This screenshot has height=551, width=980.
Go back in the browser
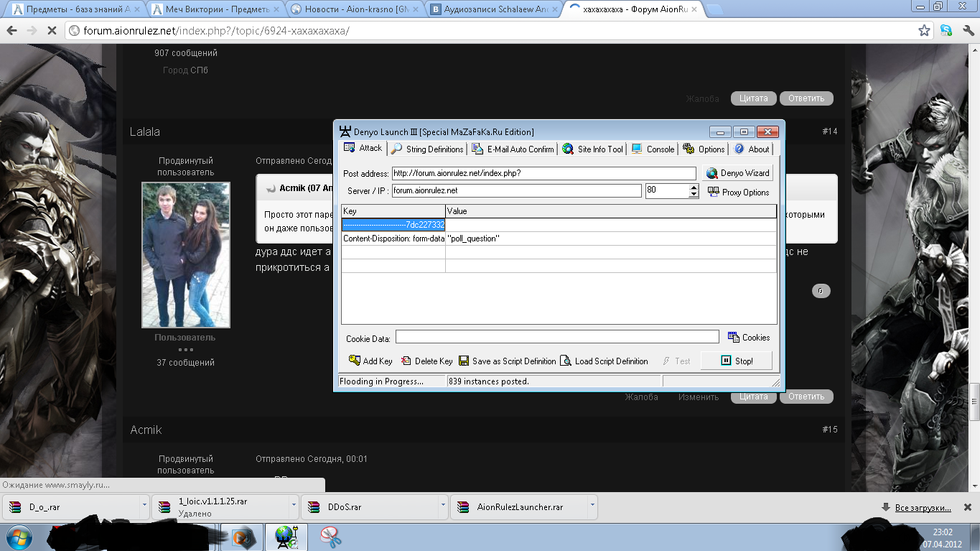[12, 31]
